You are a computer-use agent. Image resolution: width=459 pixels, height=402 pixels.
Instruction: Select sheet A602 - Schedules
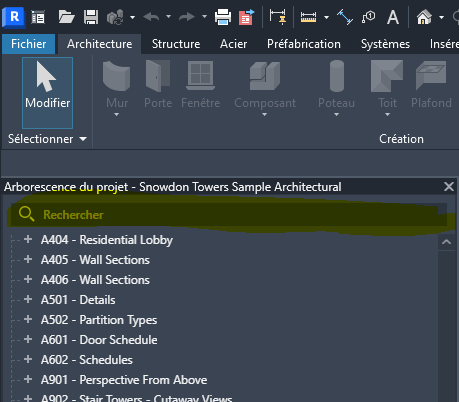[x=87, y=360]
